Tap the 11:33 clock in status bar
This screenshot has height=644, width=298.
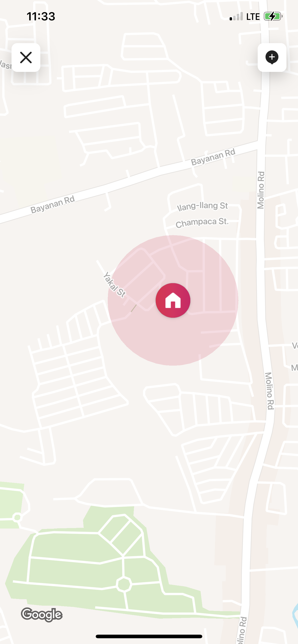point(41,17)
